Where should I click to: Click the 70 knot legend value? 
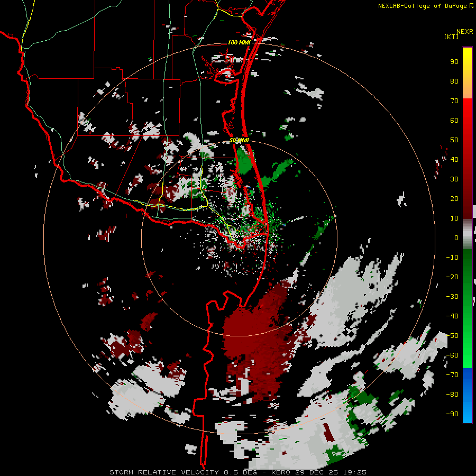[454, 101]
